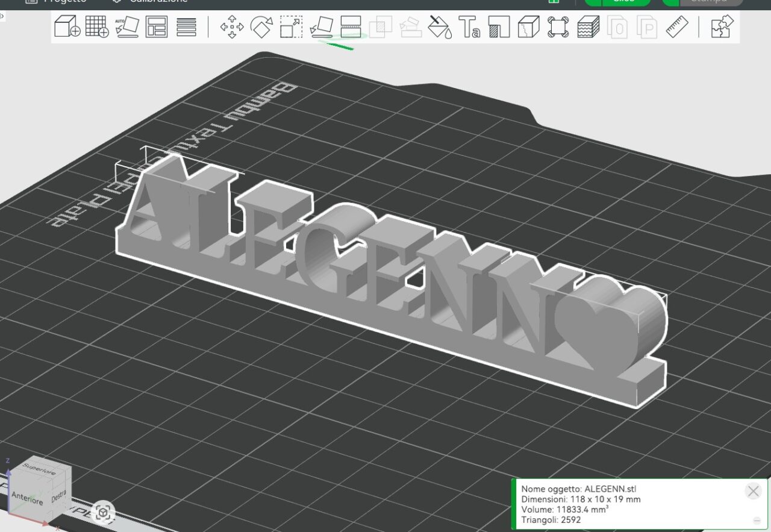
Task: Add a new plate with grid icon
Action: coord(96,27)
